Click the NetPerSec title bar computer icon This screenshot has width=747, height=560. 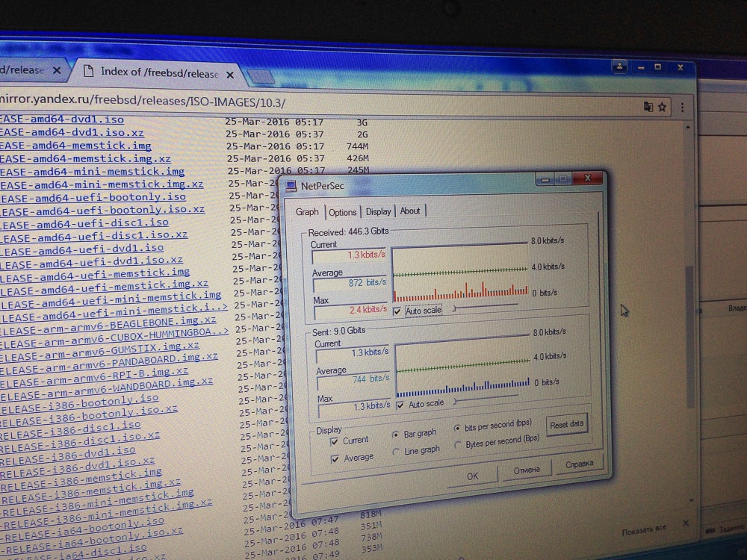291,186
